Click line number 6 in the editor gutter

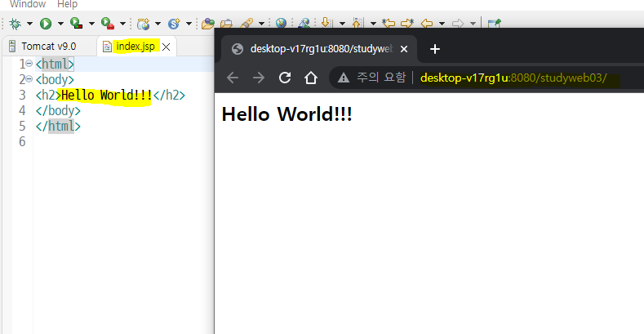[22, 142]
